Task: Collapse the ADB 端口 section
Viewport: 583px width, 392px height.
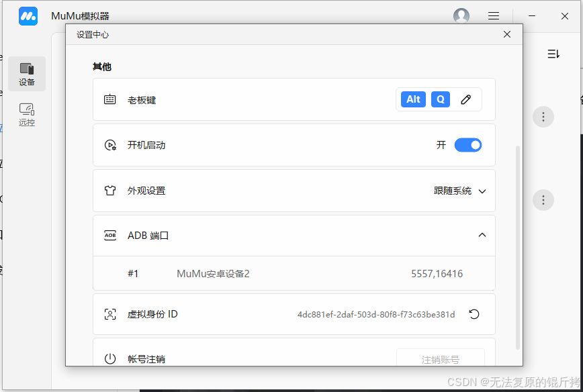Action: click(x=482, y=235)
